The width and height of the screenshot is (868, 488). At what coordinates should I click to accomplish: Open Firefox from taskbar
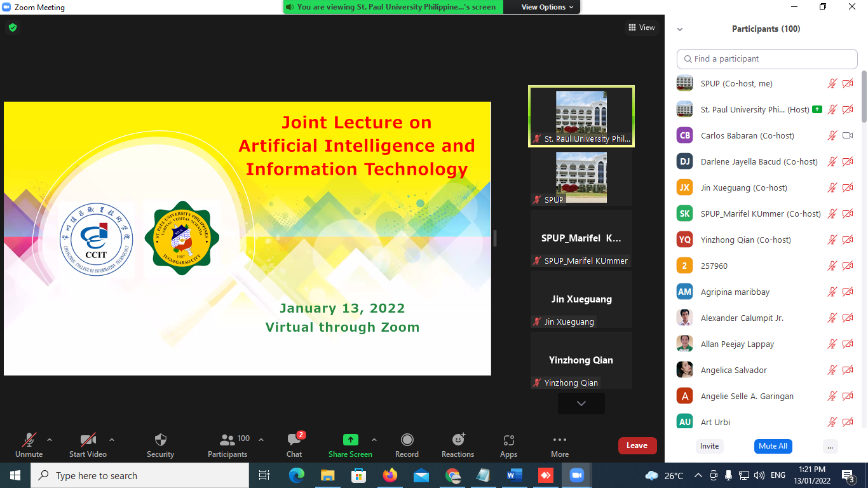coord(390,475)
